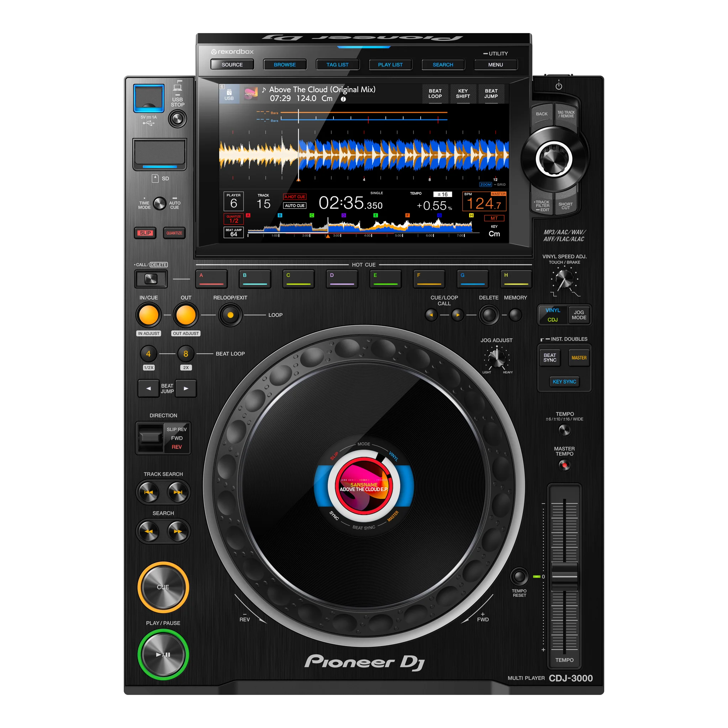Trigger hot cue G pad
The image size is (728, 728).
pyautogui.click(x=473, y=279)
